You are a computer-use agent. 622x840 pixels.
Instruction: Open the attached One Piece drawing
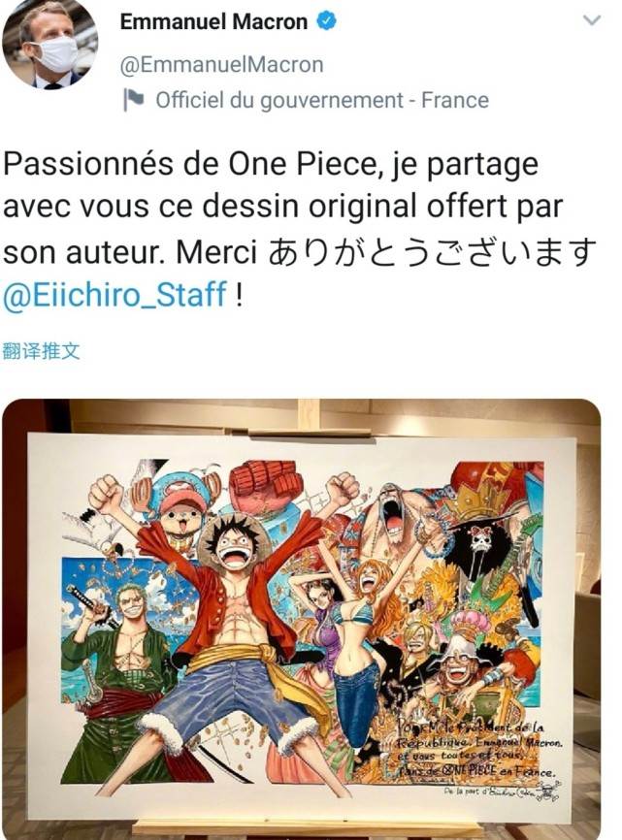[301, 619]
